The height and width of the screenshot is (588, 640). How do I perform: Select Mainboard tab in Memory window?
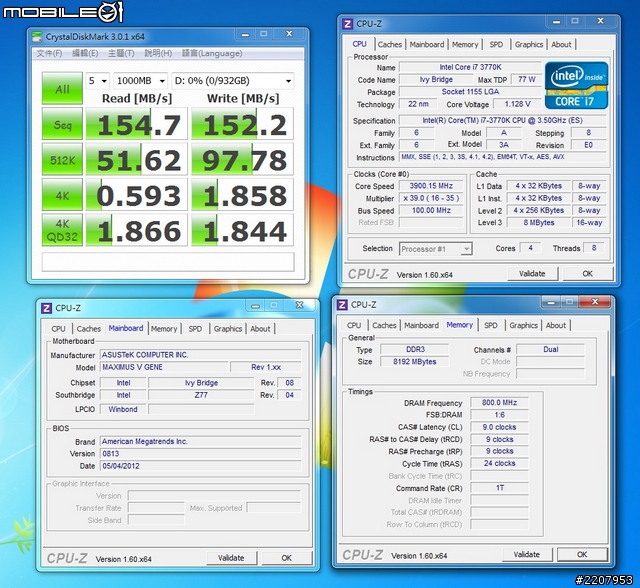coord(422,325)
